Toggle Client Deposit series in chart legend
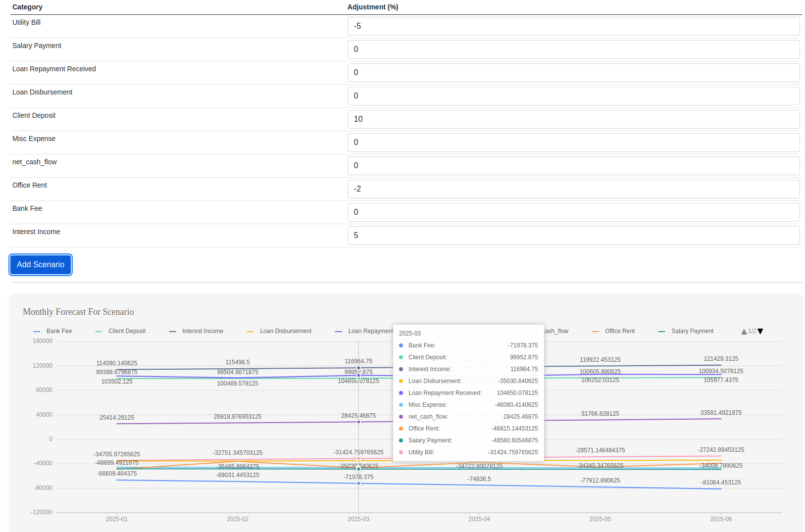This screenshot has height=532, width=805. 121,331
